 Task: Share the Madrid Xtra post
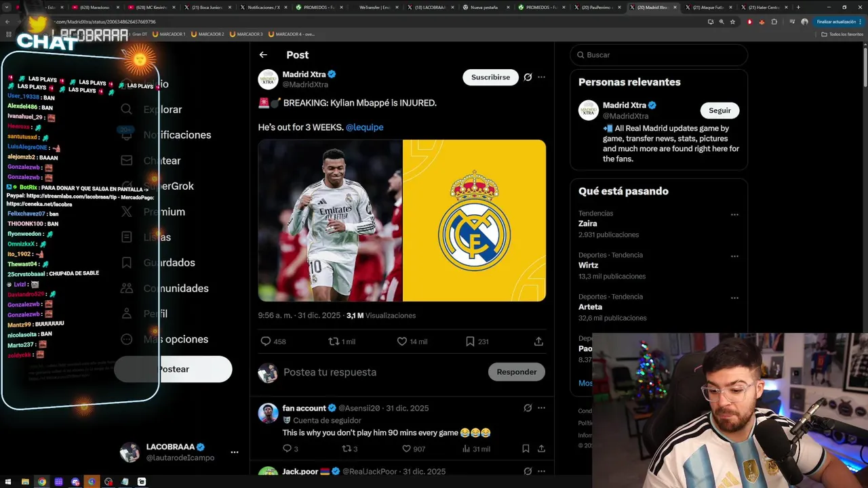click(x=538, y=342)
